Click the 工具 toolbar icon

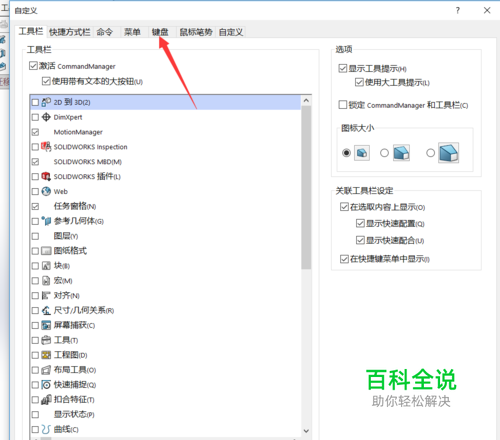pyautogui.click(x=46, y=340)
